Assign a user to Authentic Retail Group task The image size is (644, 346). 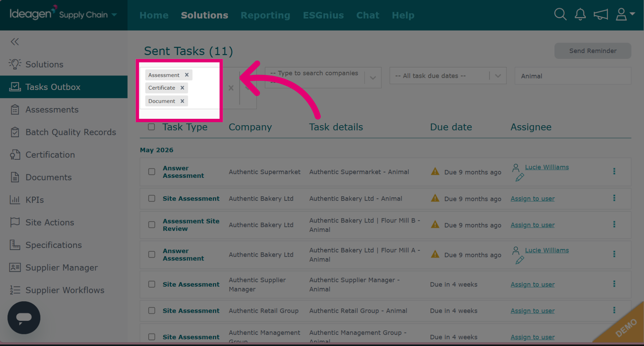(533, 311)
